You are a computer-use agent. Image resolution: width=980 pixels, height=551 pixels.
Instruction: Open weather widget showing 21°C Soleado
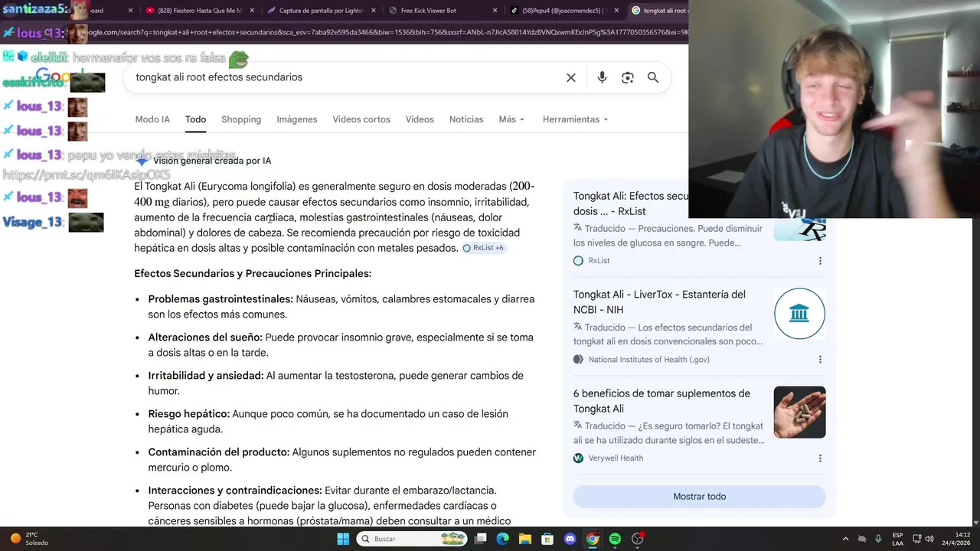pyautogui.click(x=29, y=539)
